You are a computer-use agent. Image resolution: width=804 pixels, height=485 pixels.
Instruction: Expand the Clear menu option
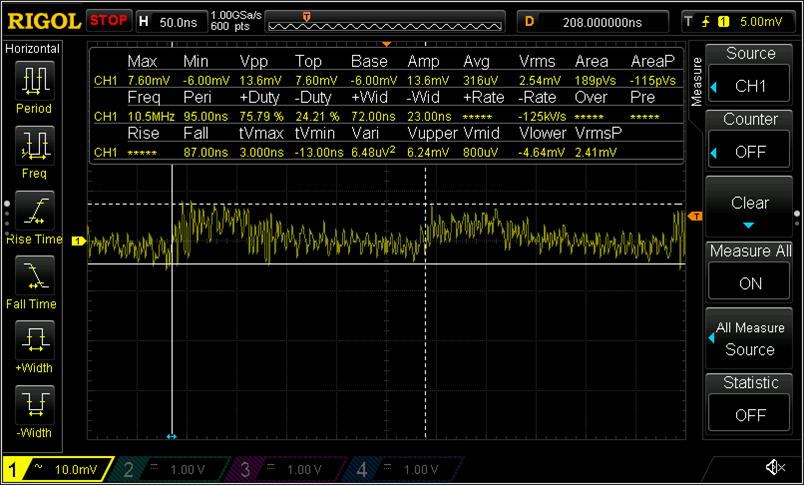tap(750, 203)
